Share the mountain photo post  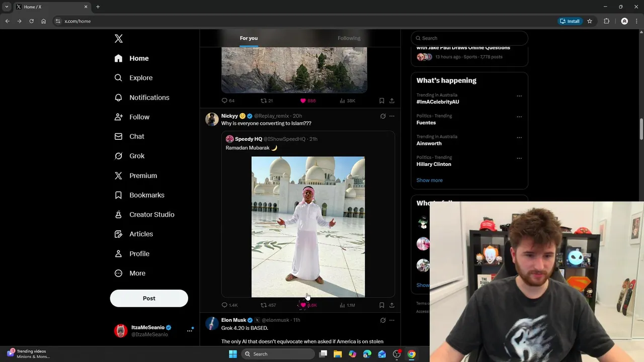point(392,101)
